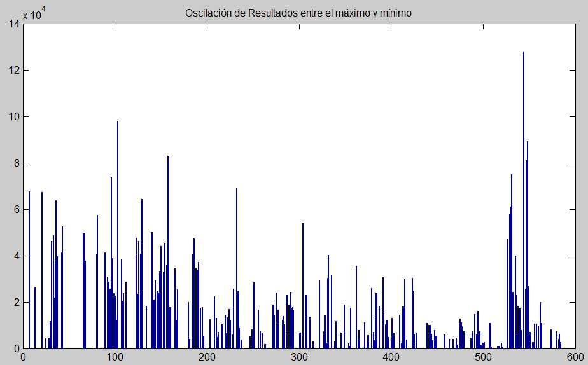
Task: Click x-axis tick label 200
Action: click(x=207, y=357)
